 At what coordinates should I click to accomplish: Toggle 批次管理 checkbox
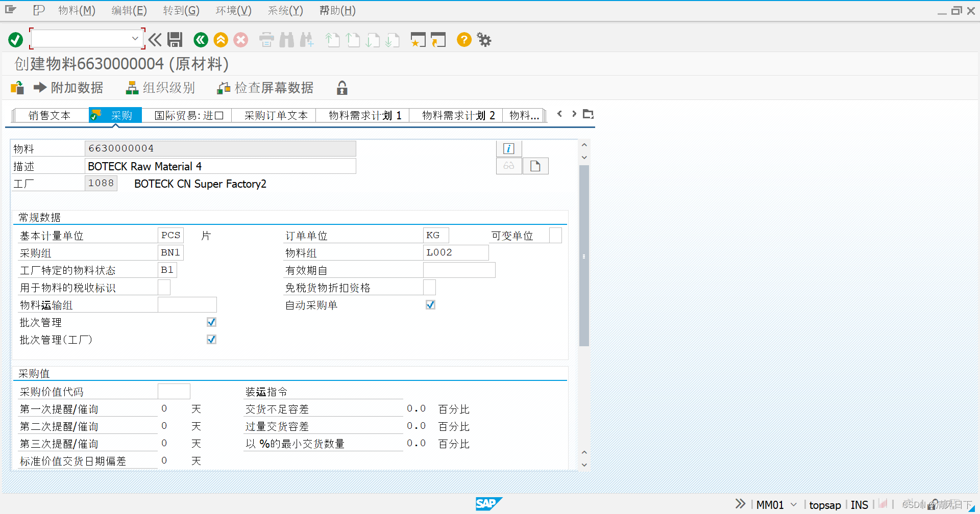pyautogui.click(x=211, y=322)
